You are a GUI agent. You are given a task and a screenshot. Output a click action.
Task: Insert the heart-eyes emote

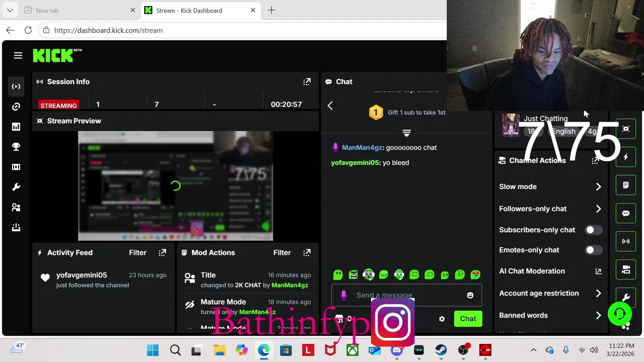tap(475, 275)
